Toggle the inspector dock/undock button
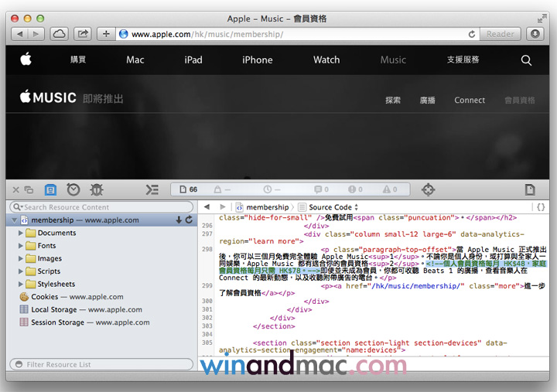 (29, 189)
